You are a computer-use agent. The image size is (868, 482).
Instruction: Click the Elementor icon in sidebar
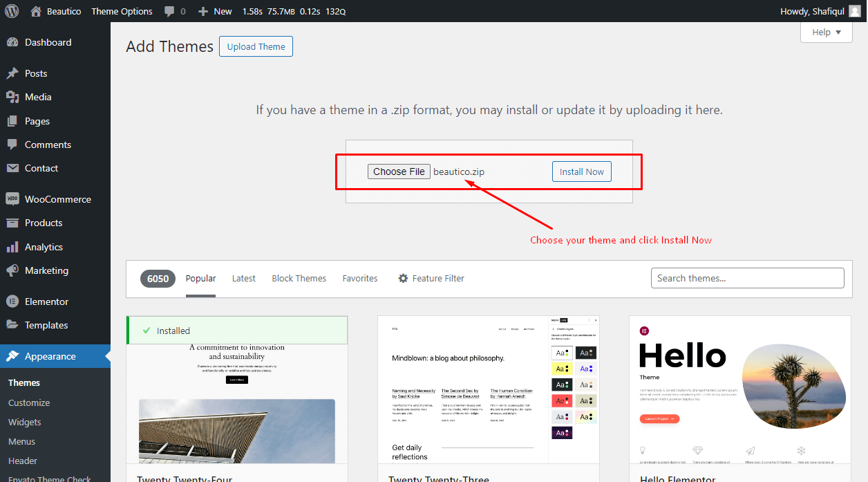click(12, 302)
